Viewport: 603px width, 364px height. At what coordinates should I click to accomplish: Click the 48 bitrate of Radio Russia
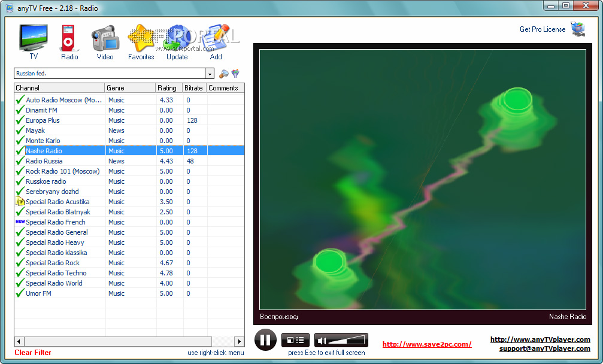(x=190, y=161)
